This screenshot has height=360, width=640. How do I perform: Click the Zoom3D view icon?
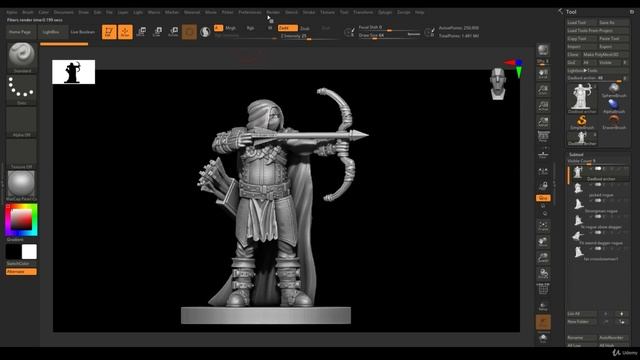[543, 258]
